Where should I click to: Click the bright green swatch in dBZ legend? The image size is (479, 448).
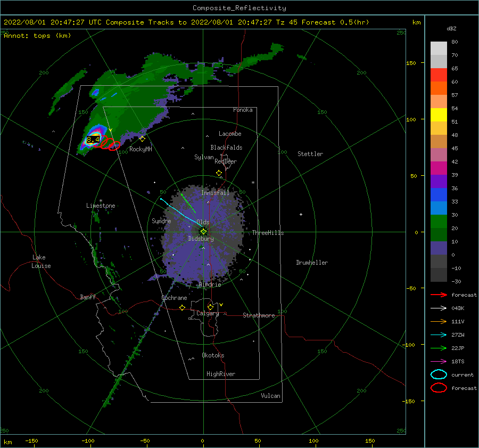[x=439, y=221]
